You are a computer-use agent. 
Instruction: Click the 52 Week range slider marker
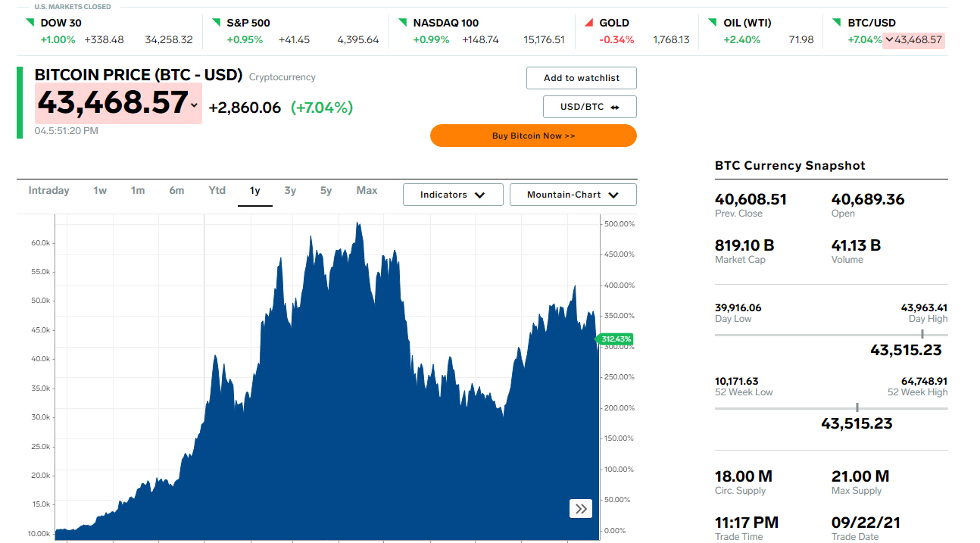(857, 407)
